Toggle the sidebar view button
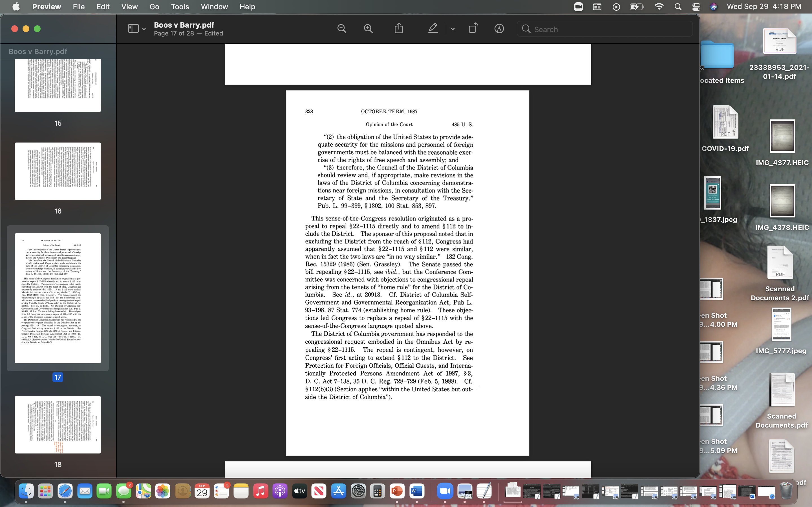The width and height of the screenshot is (812, 507). click(x=133, y=29)
